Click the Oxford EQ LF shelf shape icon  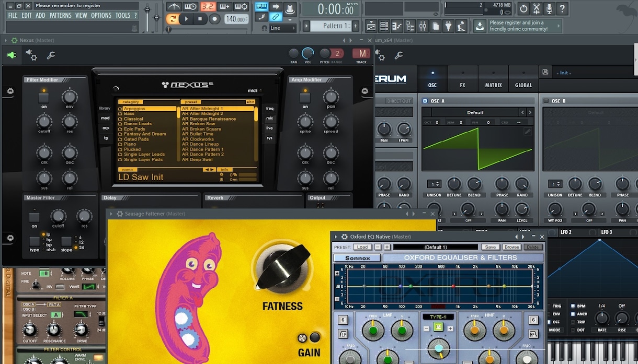pyautogui.click(x=343, y=334)
